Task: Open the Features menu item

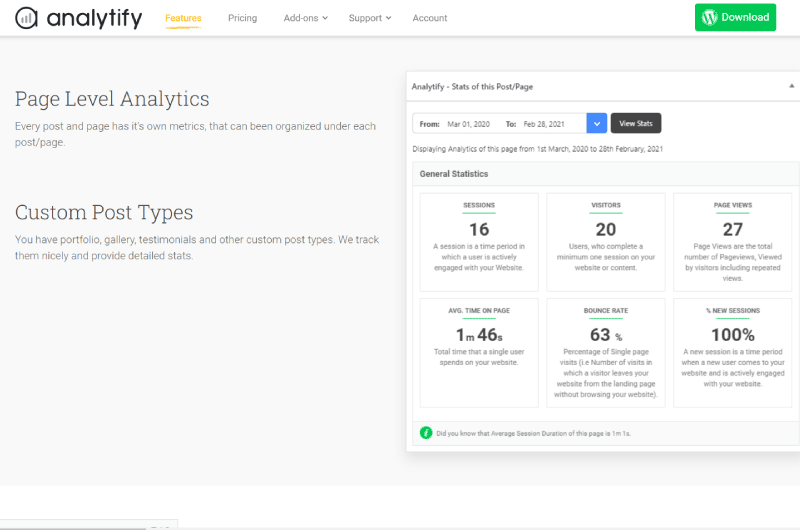Action: (183, 18)
